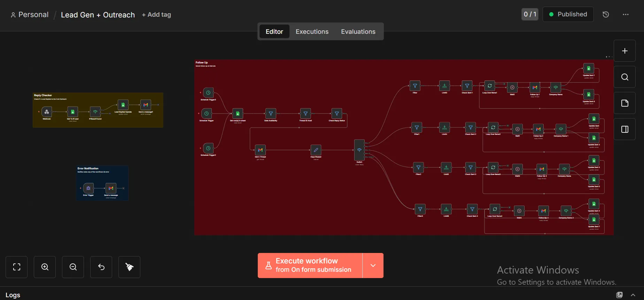Select the If Result Found node
This screenshot has height=300, width=644.
(x=95, y=112)
